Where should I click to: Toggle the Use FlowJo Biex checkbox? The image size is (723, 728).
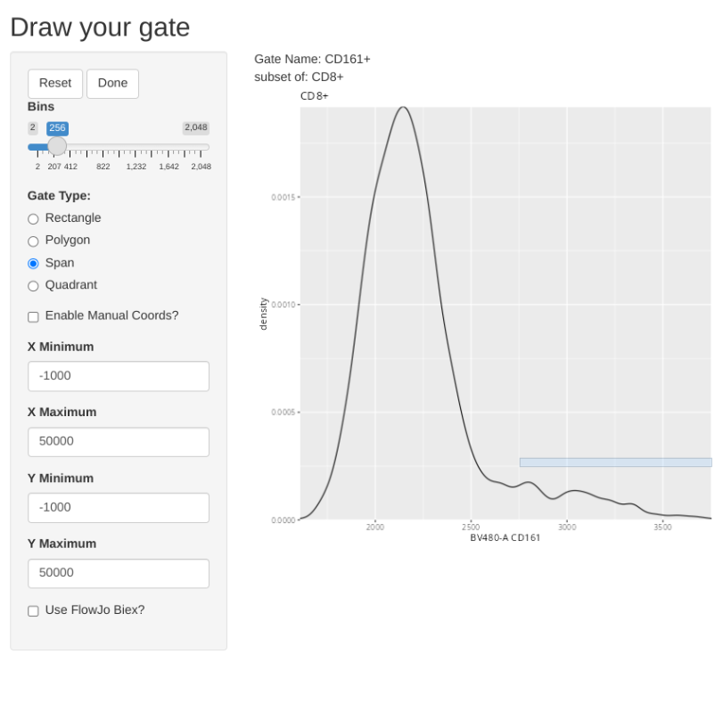pyautogui.click(x=34, y=611)
